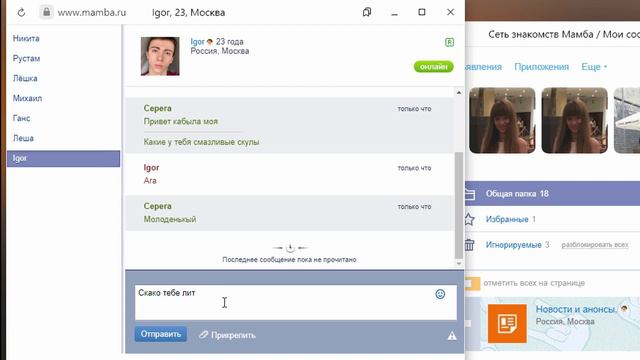Screen dimensions: 640x360
Task: Click the folder icon beside Общая папка
Action: click(x=469, y=194)
